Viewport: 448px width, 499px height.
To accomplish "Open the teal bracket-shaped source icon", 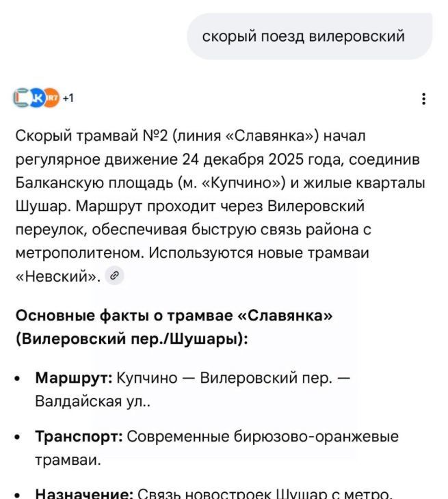I will 23,98.
